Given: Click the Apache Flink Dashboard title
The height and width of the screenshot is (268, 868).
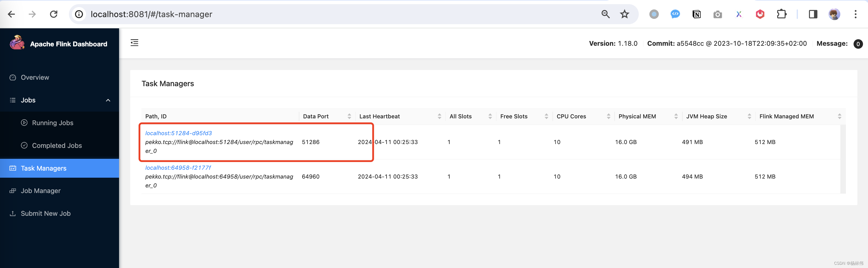Looking at the screenshot, I should [68, 44].
